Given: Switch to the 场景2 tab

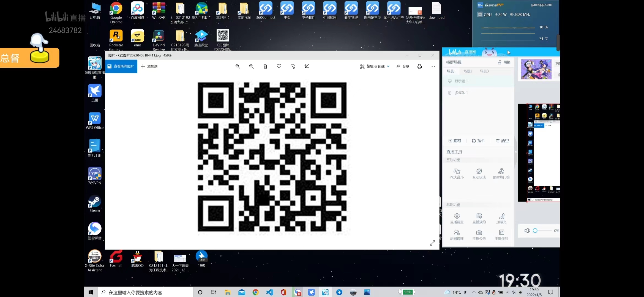Looking at the screenshot, I should click(468, 71).
